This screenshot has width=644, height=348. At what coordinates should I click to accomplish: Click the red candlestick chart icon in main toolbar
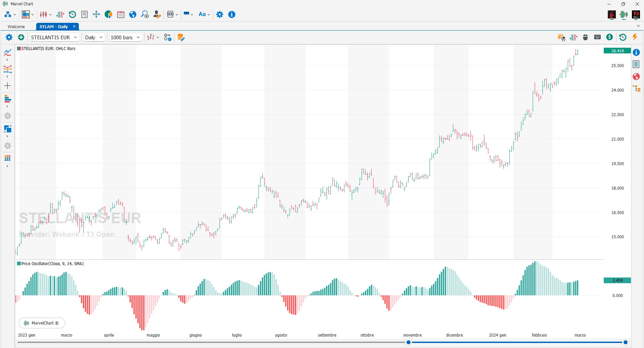pyautogui.click(x=44, y=14)
